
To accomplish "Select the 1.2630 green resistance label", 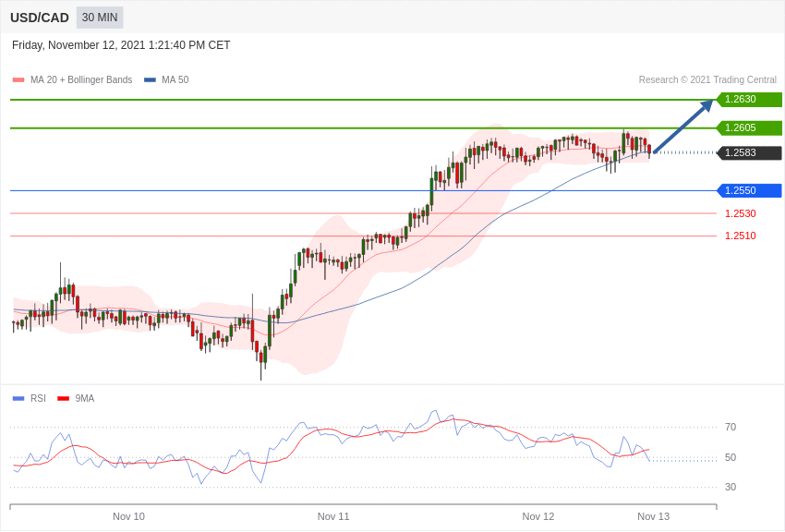I will [x=749, y=99].
